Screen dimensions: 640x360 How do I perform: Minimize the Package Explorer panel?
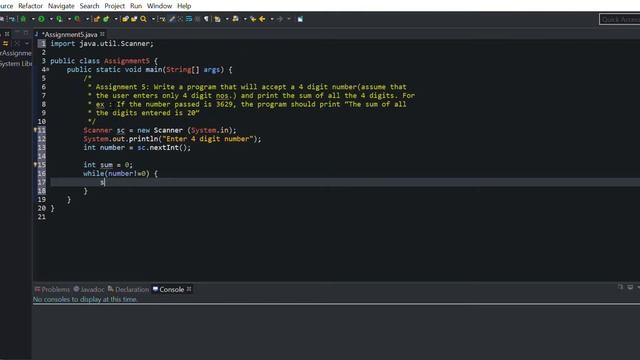click(17, 33)
